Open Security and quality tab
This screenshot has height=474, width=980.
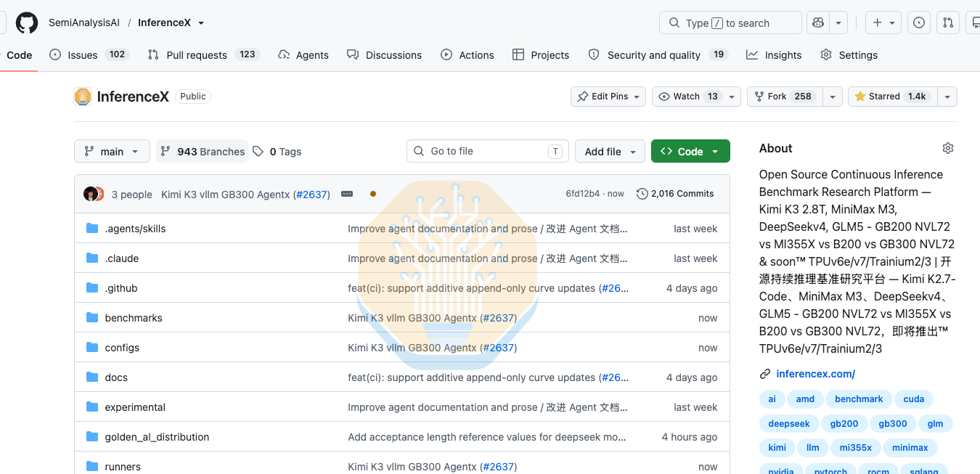pos(658,55)
